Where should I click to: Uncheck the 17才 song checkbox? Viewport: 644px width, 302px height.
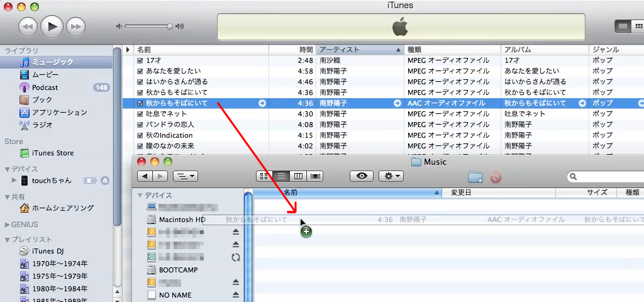pos(140,60)
